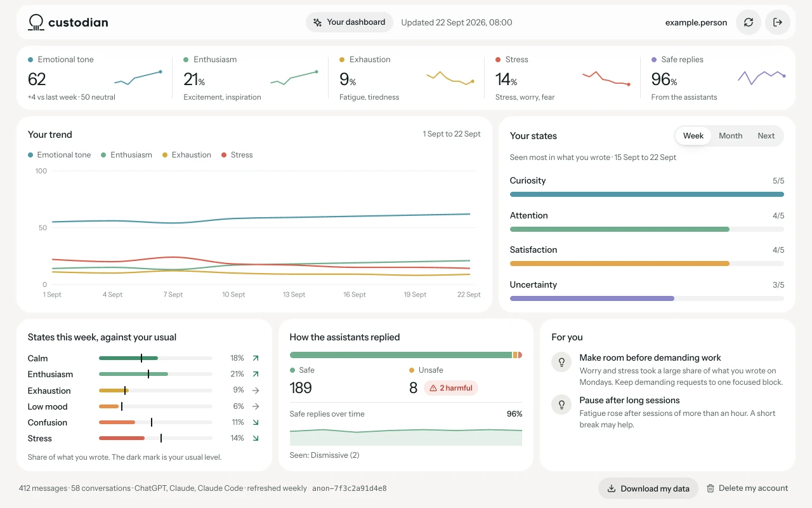Image resolution: width=812 pixels, height=508 pixels.
Task: Toggle Emotional tone series in trend legend
Action: click(60, 155)
